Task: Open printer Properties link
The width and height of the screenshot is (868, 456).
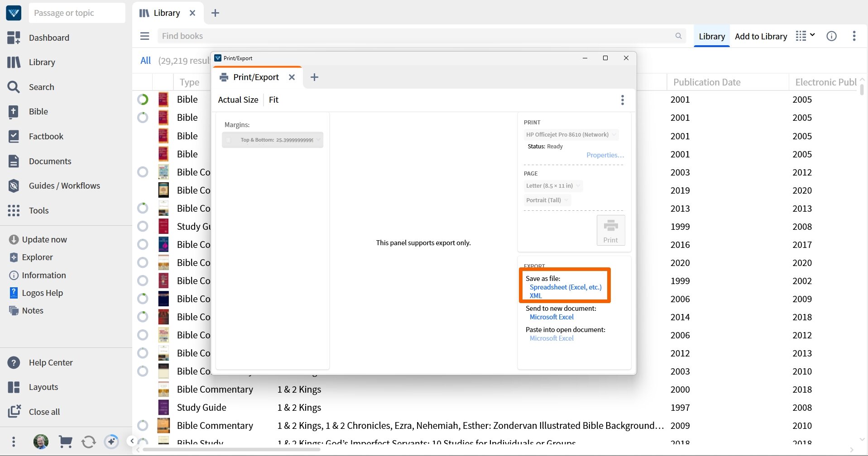Action: pyautogui.click(x=605, y=155)
